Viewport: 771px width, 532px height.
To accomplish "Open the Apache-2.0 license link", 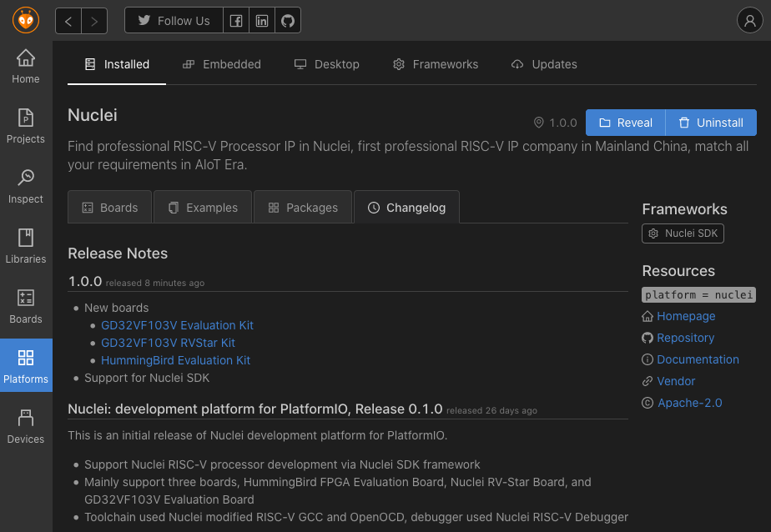I will point(690,403).
